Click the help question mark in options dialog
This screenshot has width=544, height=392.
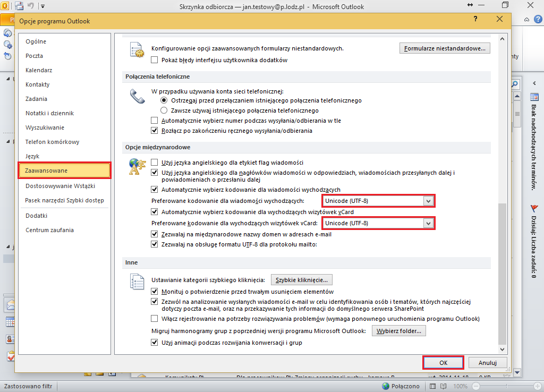tap(475, 19)
